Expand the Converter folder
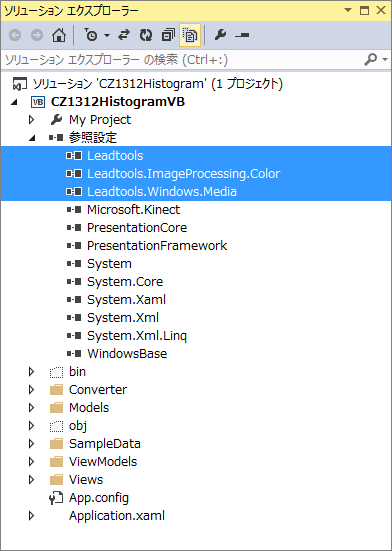 pyautogui.click(x=31, y=390)
